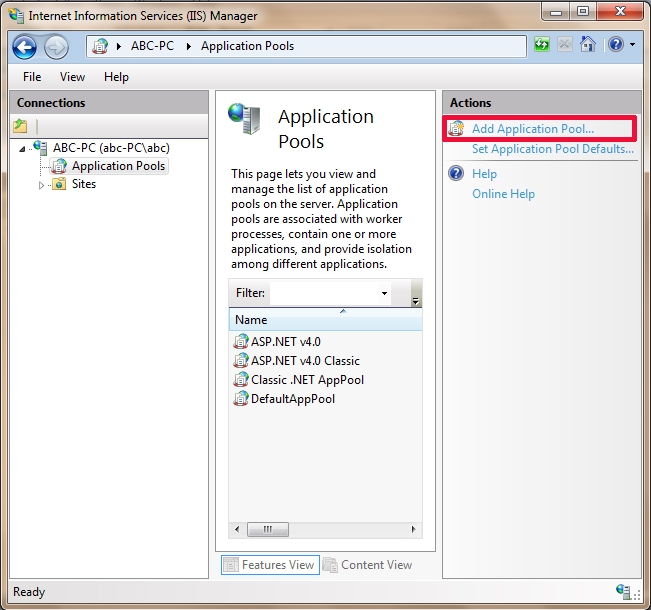Click inside the Filter text field

(x=325, y=293)
